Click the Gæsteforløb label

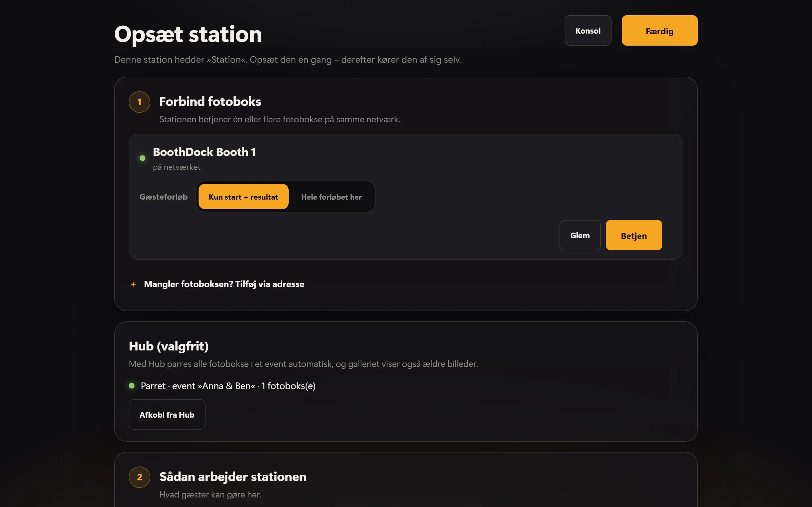pos(163,197)
